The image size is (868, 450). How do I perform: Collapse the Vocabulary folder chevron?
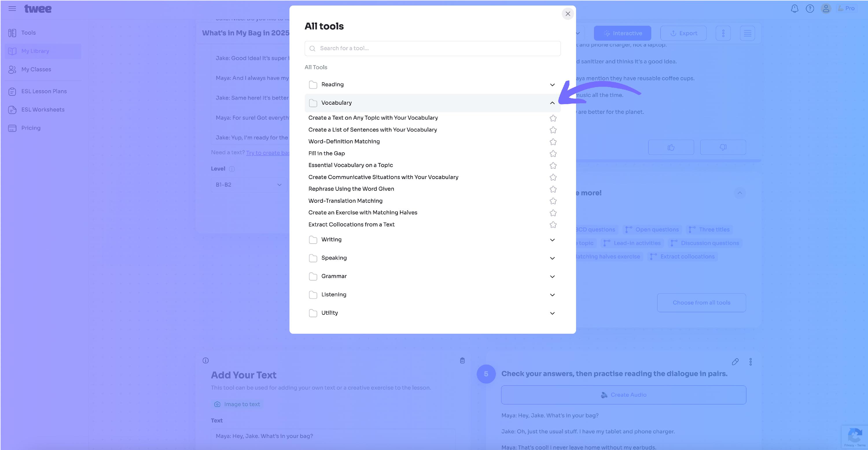pyautogui.click(x=552, y=103)
